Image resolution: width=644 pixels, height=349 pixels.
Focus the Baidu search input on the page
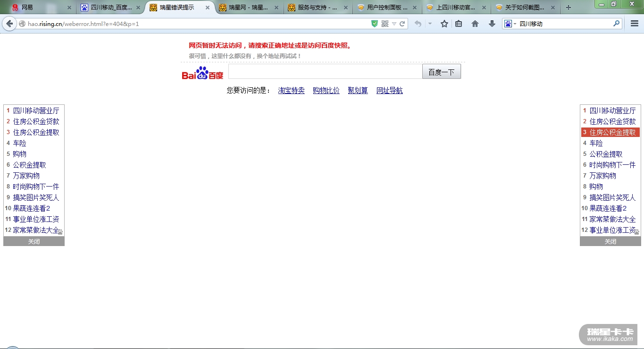tap(325, 72)
